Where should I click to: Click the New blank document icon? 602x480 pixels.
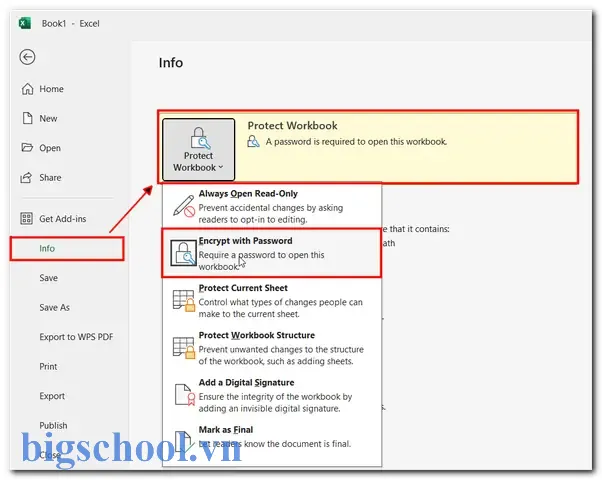27,118
